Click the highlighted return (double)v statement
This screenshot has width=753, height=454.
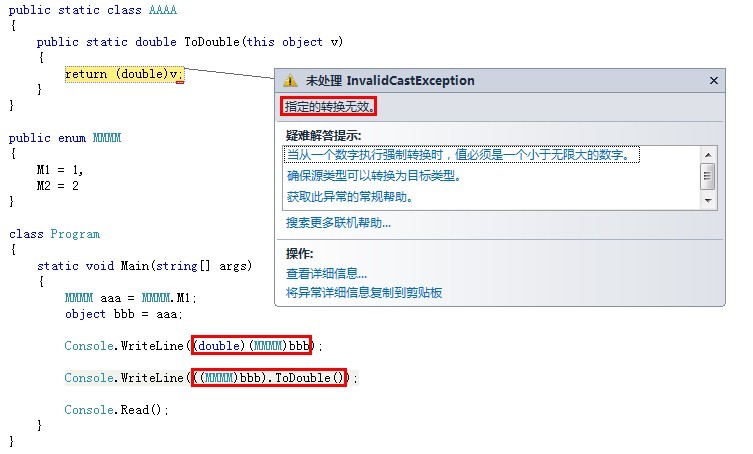point(124,74)
